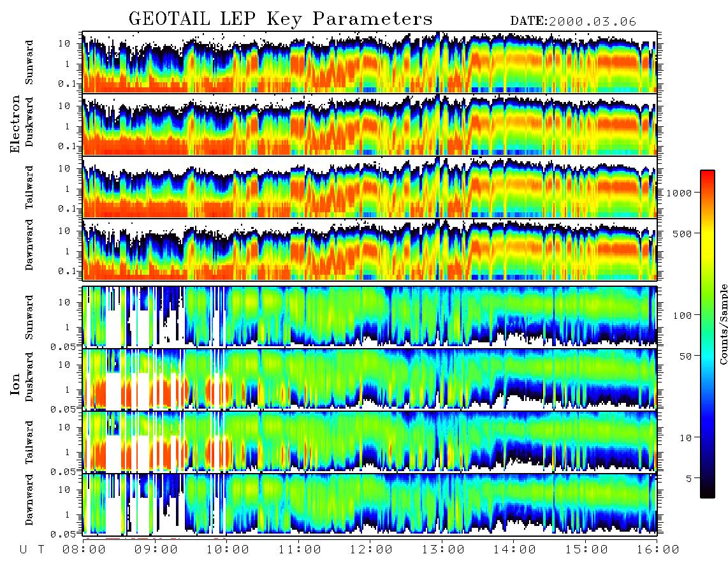This screenshot has height=561, width=728.
Task: Select the 500 color scale tick label
Action: click(x=682, y=233)
